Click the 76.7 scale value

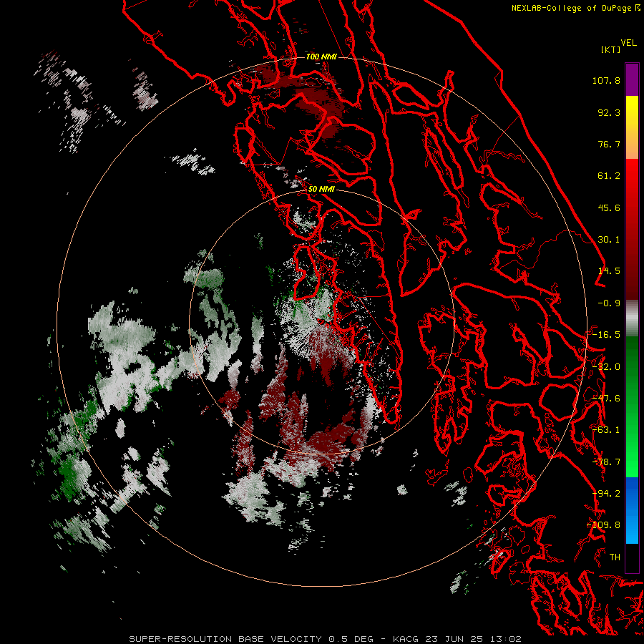pyautogui.click(x=609, y=144)
